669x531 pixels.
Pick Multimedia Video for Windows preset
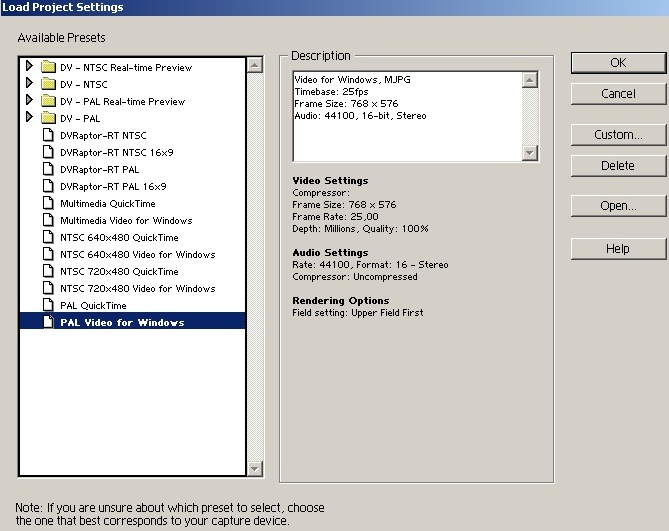pyautogui.click(x=126, y=221)
